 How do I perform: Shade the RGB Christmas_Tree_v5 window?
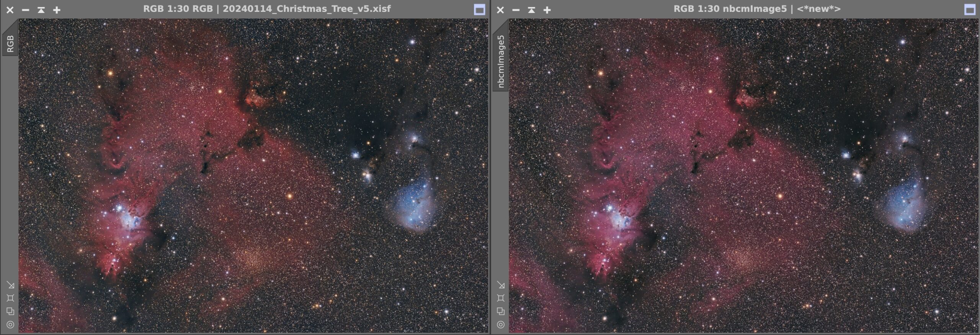coord(41,10)
